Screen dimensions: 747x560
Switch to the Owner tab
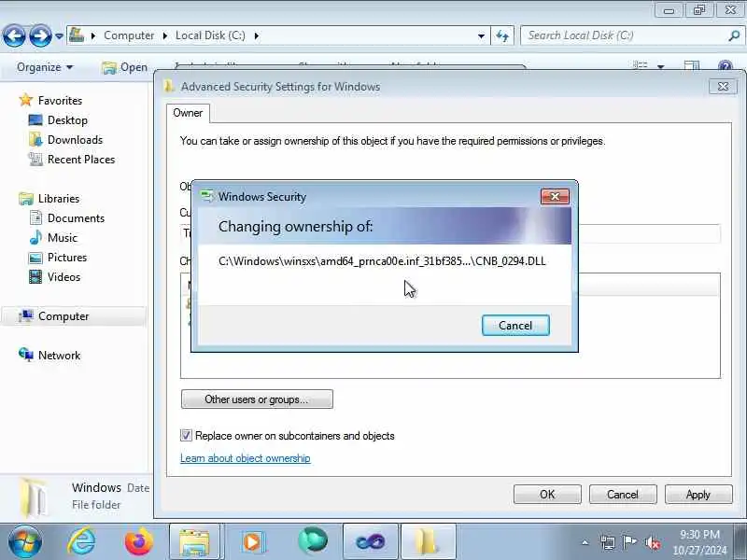[188, 113]
